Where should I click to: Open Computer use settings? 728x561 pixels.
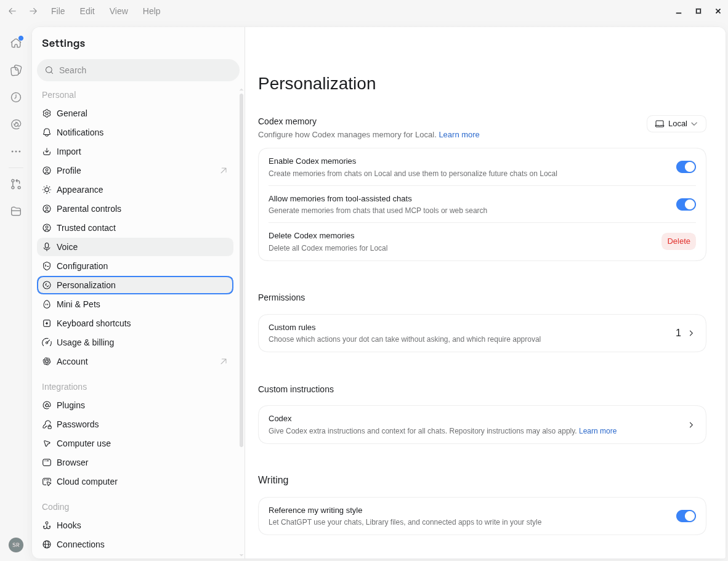135,443
